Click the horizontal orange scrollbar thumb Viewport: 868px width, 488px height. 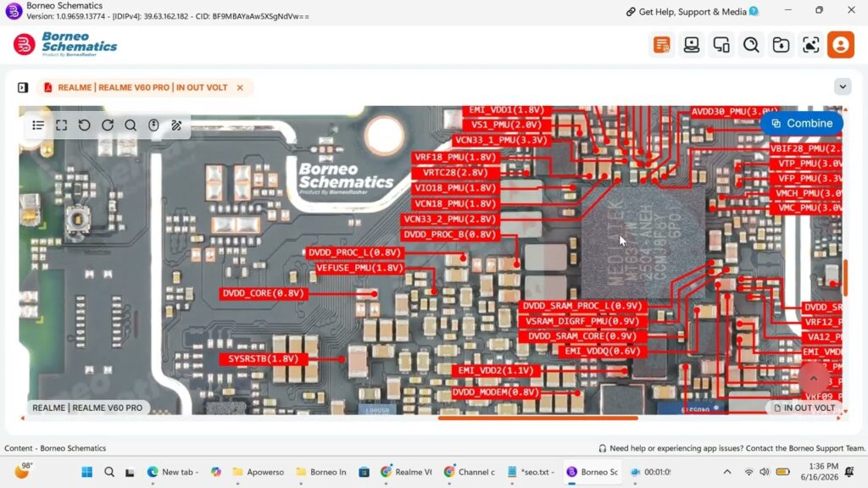[x=537, y=419]
